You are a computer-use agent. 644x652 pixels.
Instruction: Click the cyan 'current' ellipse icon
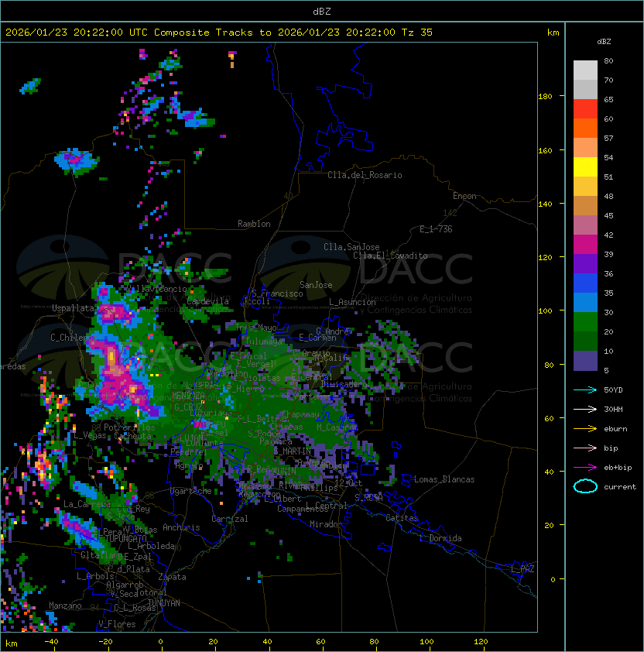[585, 486]
